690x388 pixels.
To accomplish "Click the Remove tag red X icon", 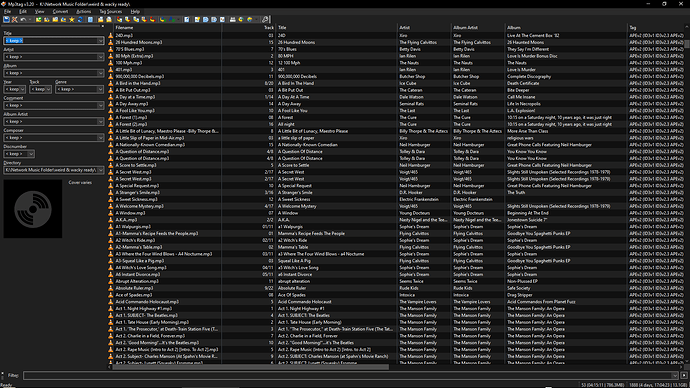I will click(x=15, y=19).
